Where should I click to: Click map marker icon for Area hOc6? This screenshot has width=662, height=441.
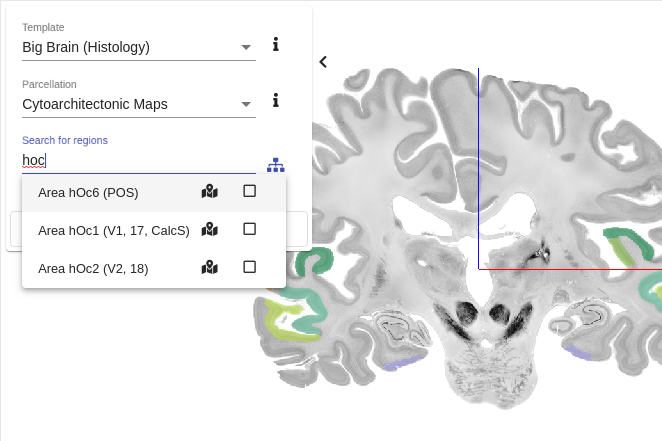click(x=209, y=192)
